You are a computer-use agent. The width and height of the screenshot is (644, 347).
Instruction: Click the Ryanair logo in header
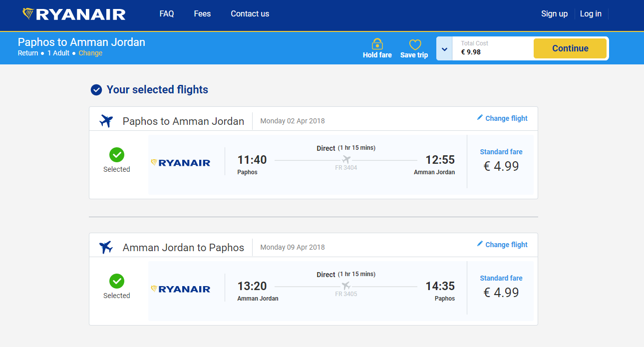coord(74,14)
